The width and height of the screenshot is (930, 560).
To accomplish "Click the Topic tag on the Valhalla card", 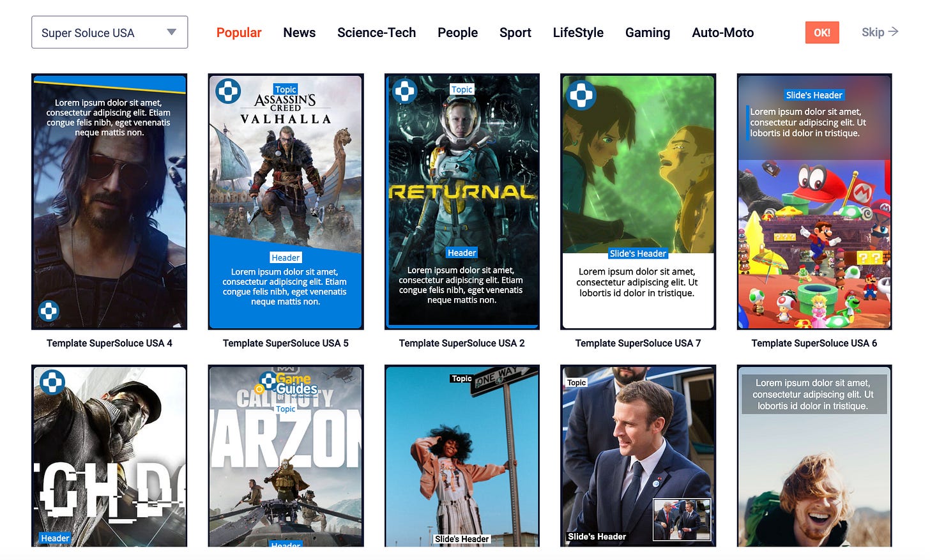I will click(286, 89).
